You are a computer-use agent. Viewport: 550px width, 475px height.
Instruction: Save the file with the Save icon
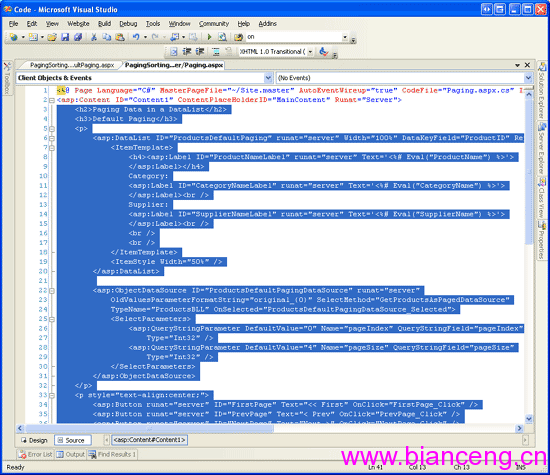coord(65,37)
